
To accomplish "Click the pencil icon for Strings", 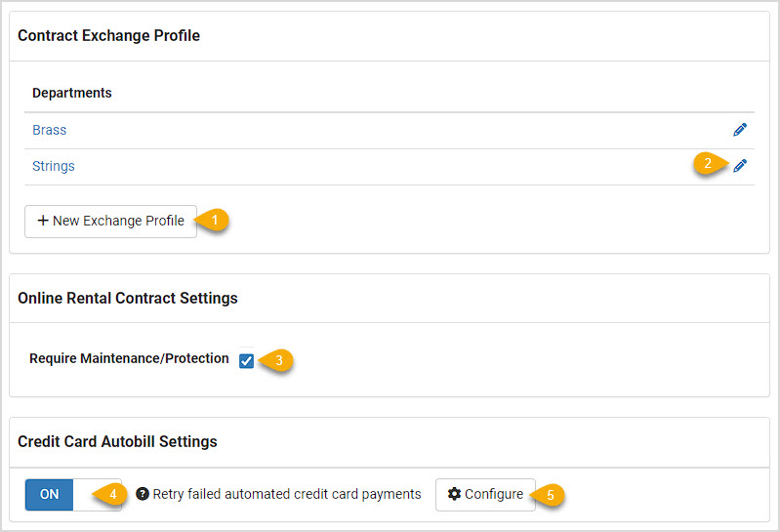I will point(740,166).
